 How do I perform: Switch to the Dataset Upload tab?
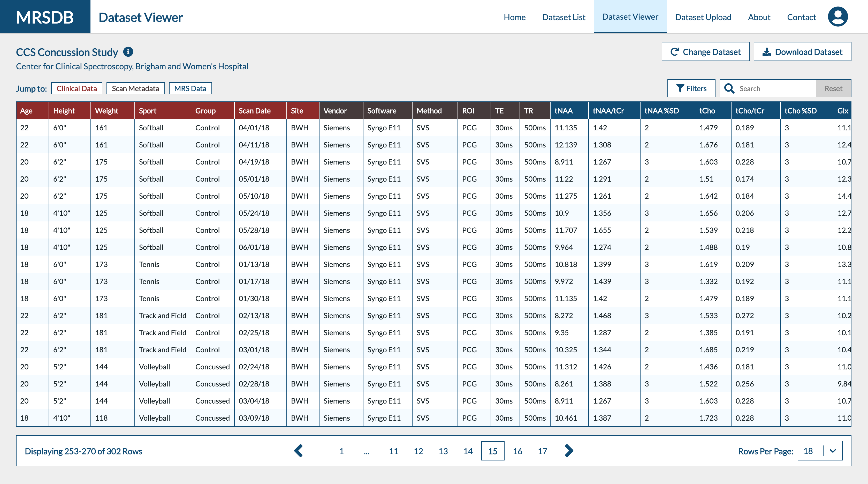pos(703,17)
